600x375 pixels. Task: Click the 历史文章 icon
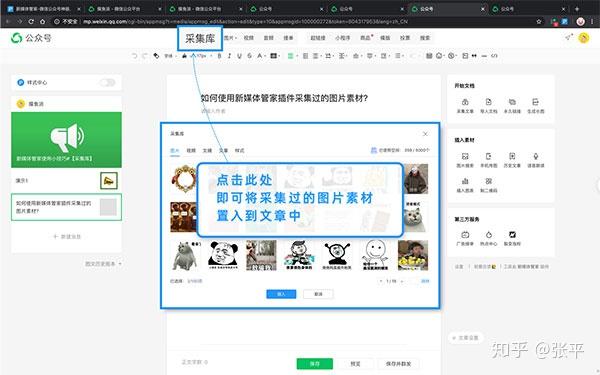click(x=512, y=160)
